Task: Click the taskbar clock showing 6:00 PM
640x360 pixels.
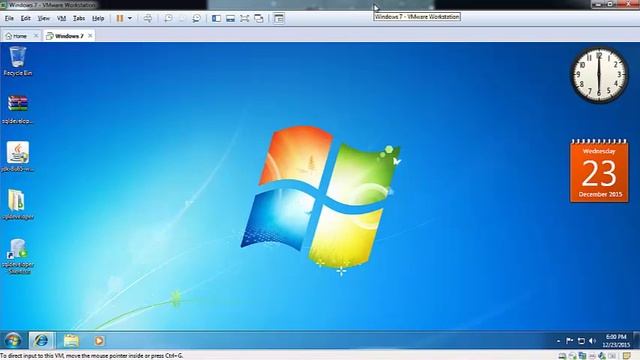Action: click(x=616, y=340)
